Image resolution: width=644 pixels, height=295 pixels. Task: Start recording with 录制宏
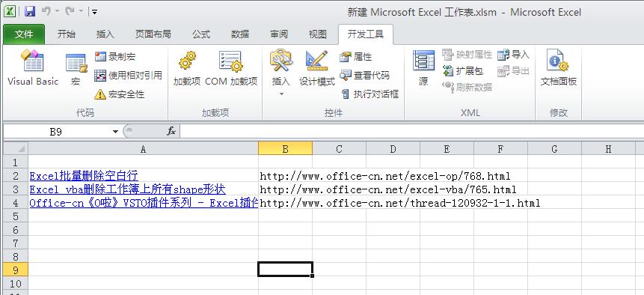click(114, 56)
